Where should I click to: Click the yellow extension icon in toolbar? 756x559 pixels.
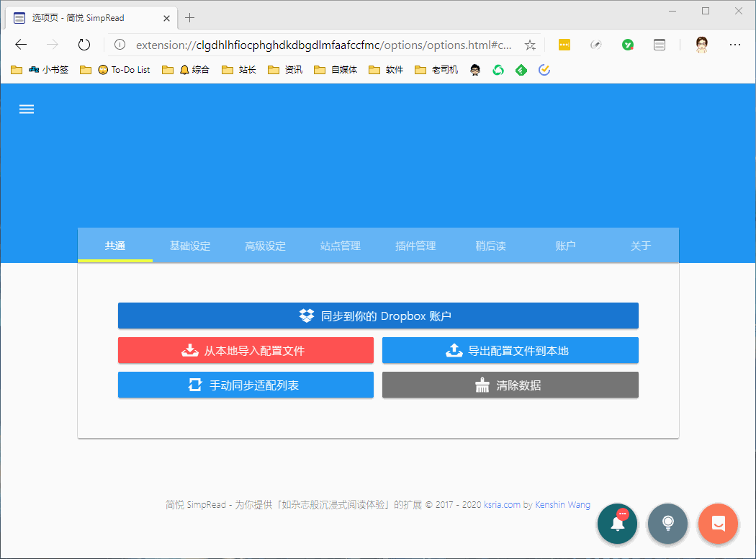click(x=564, y=45)
